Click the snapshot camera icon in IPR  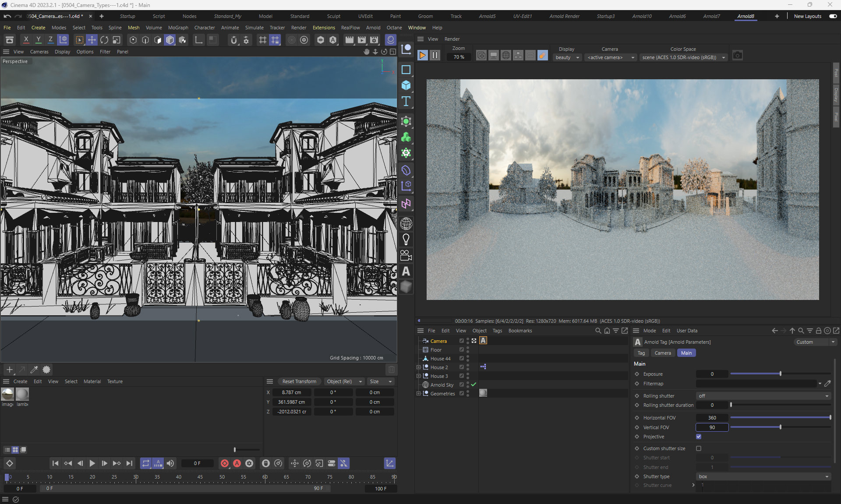tap(737, 56)
